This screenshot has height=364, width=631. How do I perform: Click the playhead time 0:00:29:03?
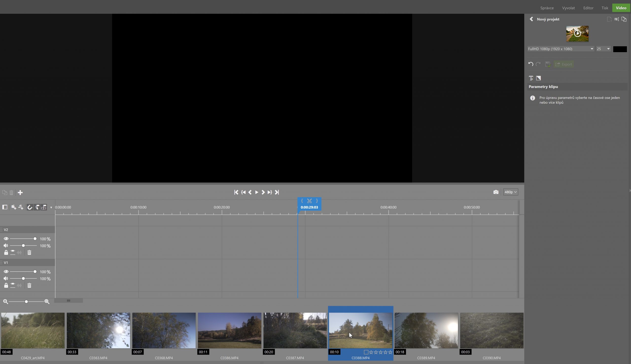(x=309, y=207)
